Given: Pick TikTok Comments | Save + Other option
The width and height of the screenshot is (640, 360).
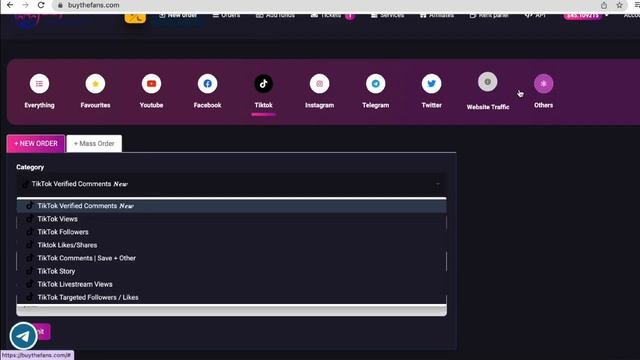Looking at the screenshot, I should point(231,258).
